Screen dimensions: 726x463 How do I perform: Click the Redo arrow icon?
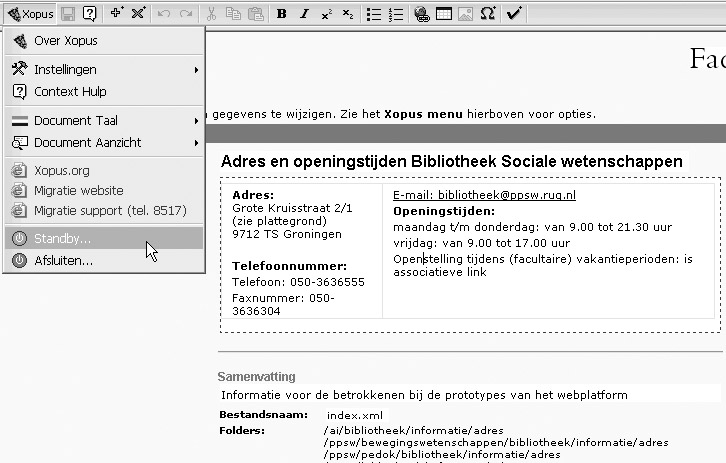(186, 14)
